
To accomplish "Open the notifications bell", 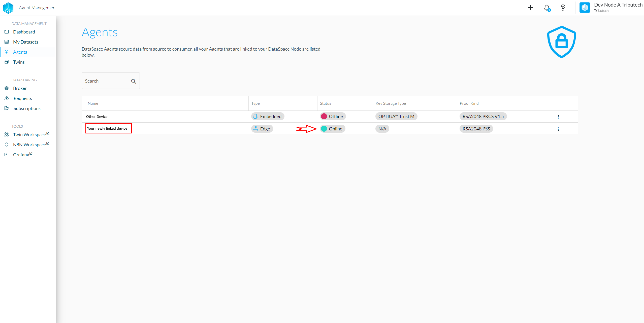I will (x=547, y=8).
